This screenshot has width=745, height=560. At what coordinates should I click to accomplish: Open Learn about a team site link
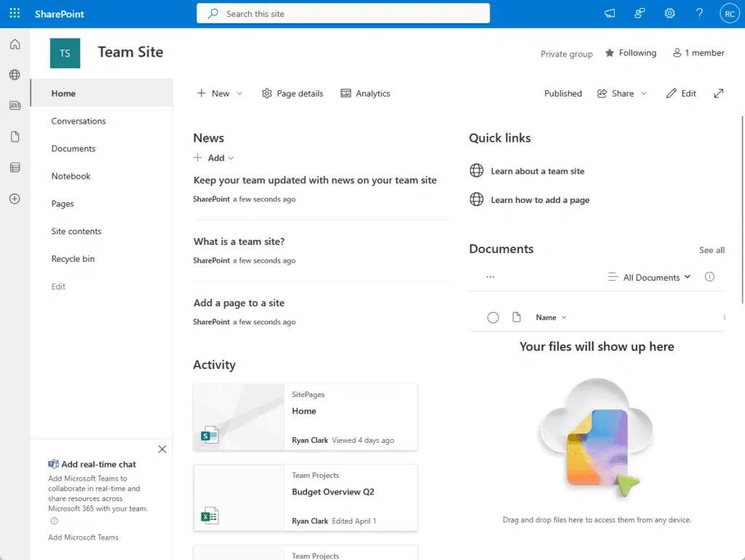[x=538, y=171]
